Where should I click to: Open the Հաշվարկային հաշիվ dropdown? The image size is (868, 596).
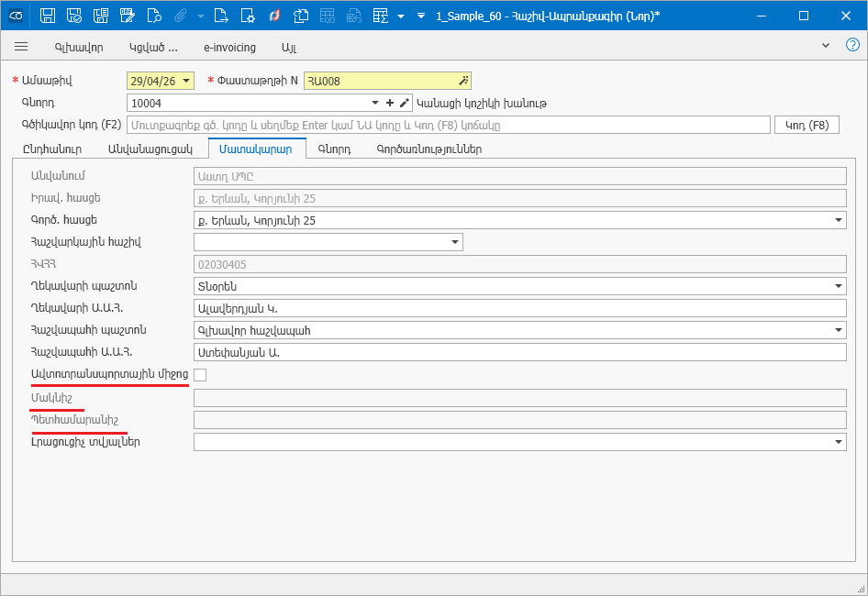(455, 242)
